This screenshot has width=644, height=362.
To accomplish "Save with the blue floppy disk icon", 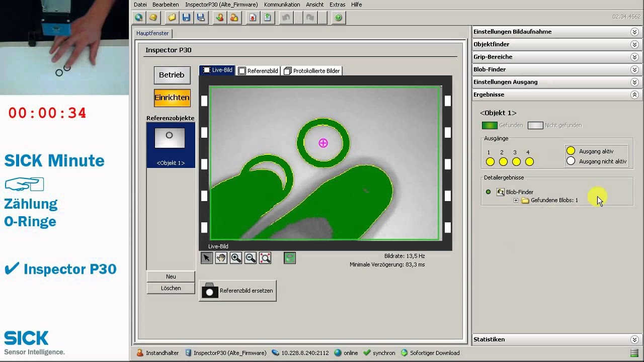I will pyautogui.click(x=187, y=18).
